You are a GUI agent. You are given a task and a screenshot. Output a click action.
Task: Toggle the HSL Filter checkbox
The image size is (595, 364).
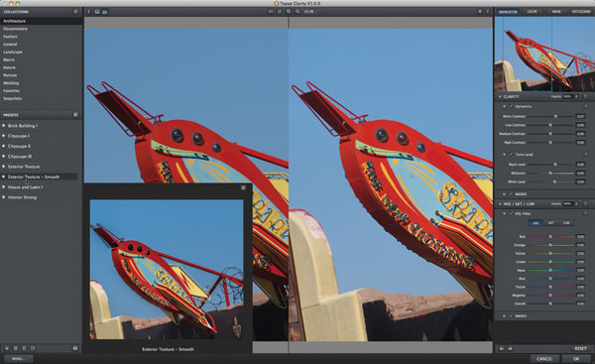[x=511, y=213]
